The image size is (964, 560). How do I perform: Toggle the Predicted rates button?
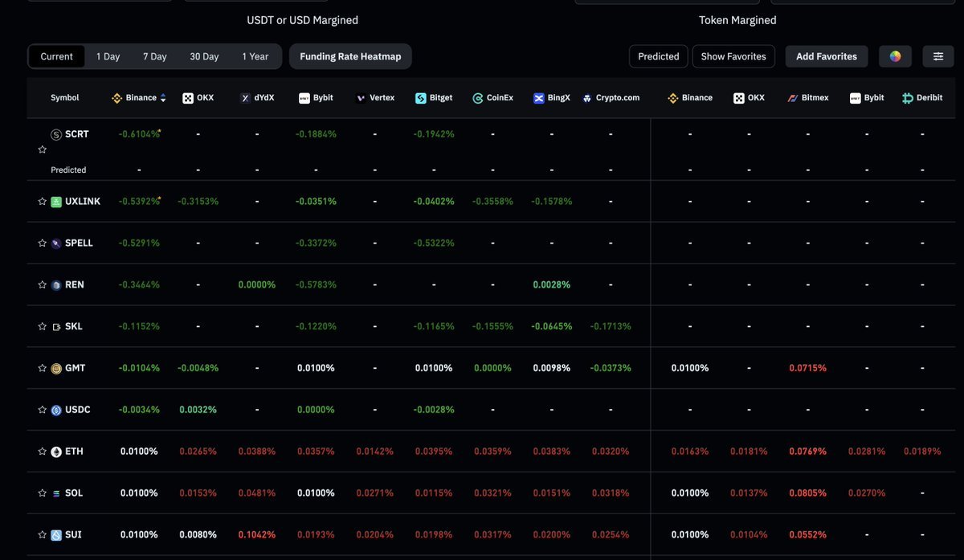[x=659, y=56]
